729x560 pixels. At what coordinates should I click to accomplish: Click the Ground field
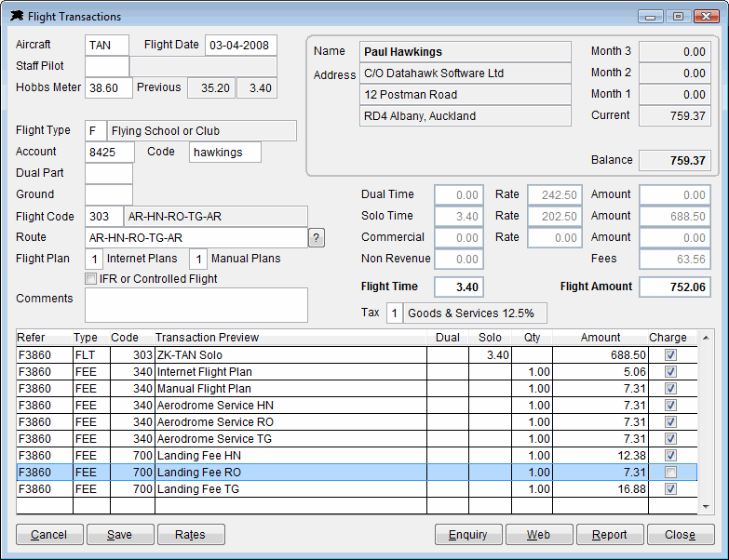coord(109,195)
